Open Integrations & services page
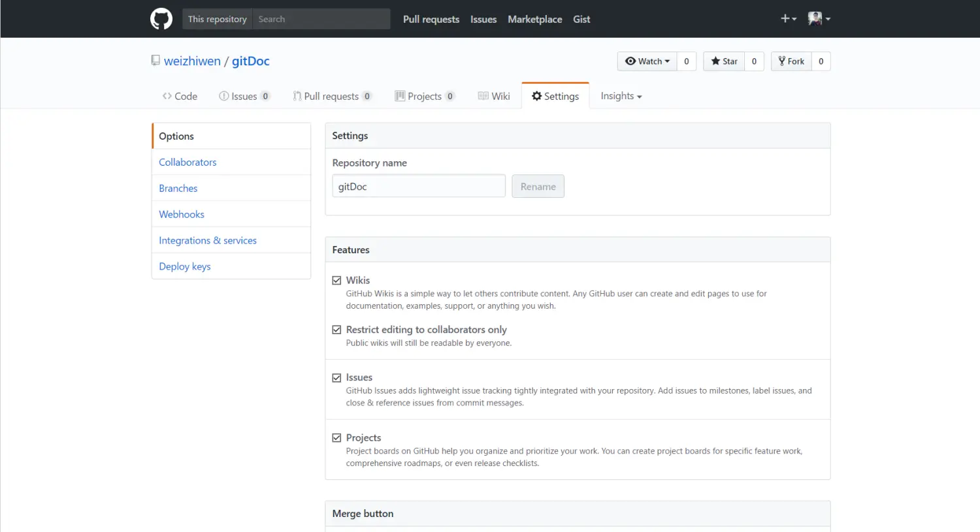The image size is (980, 532). tap(231, 240)
